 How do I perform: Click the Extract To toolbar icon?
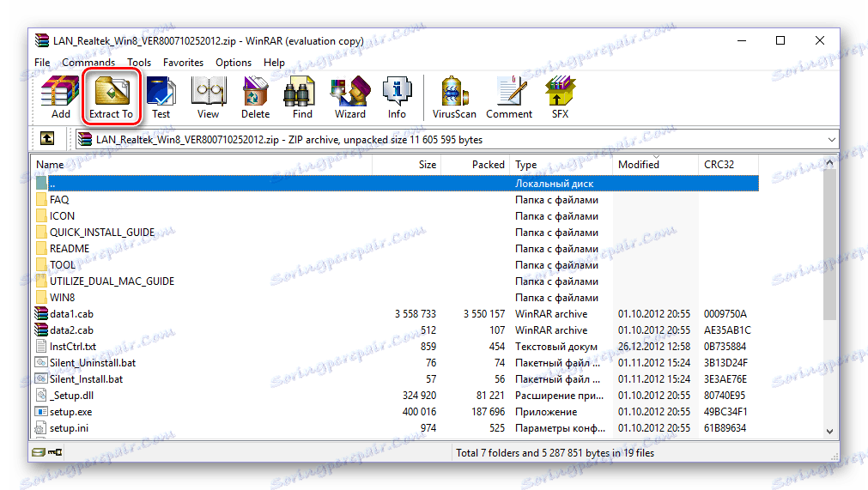coord(112,97)
